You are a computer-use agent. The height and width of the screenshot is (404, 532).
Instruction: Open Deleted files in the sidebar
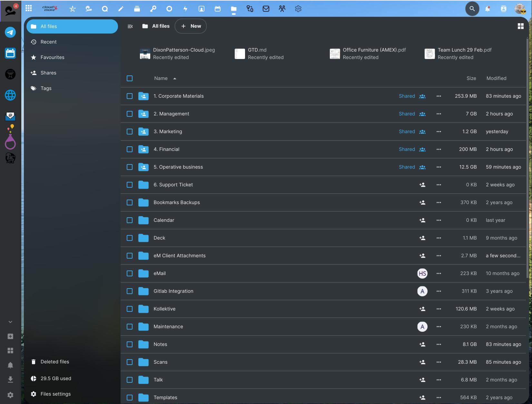pos(54,362)
